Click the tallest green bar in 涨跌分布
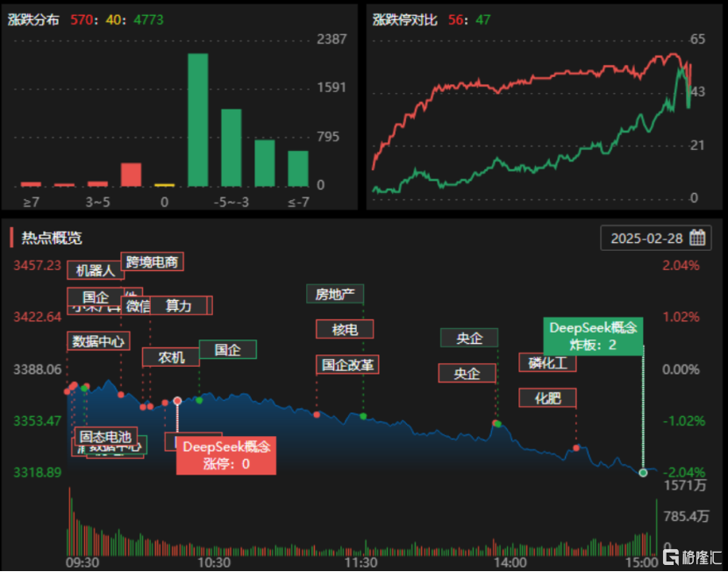This screenshot has width=728, height=572. tap(197, 120)
